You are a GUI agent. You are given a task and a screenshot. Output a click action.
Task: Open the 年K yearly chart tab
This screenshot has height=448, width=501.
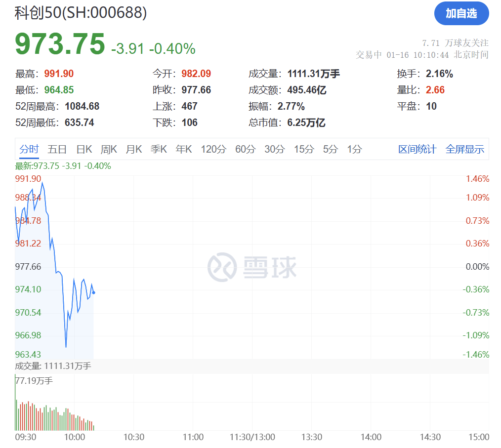(183, 149)
